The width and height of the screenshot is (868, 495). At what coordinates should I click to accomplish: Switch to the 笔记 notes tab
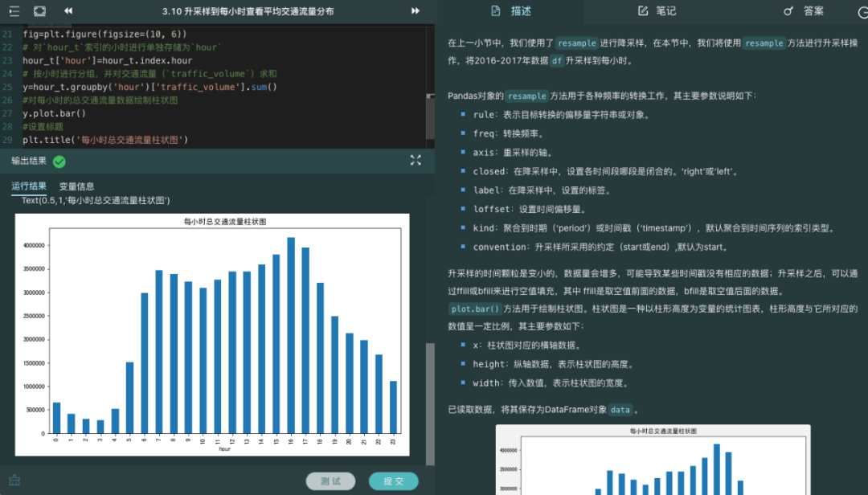[657, 11]
